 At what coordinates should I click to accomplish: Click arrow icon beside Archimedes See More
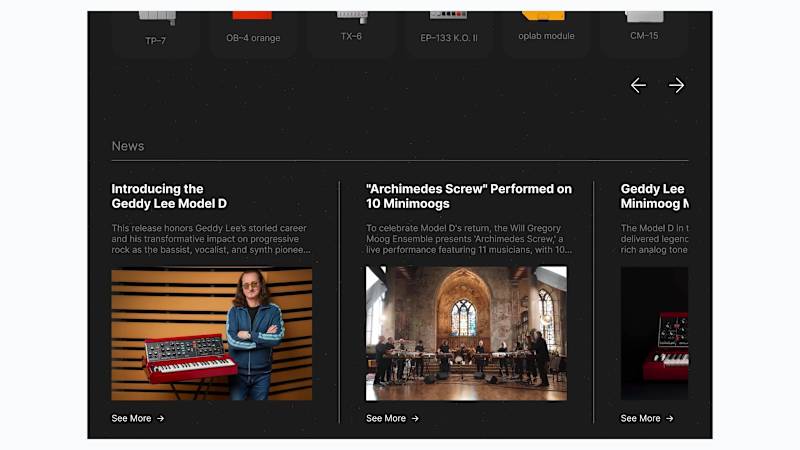[415, 418]
